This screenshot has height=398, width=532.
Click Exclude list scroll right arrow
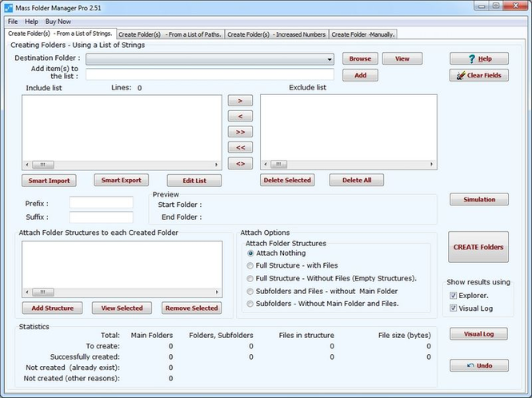(x=431, y=165)
